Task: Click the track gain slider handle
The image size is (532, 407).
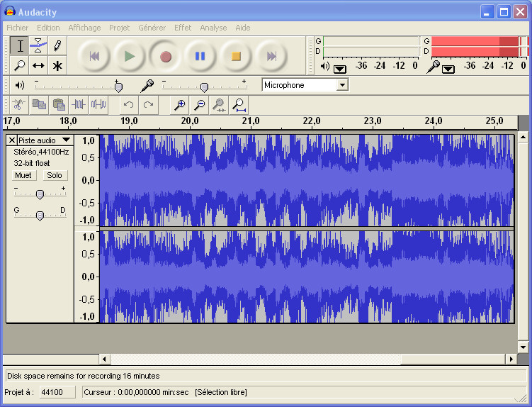Action: pyautogui.click(x=40, y=194)
